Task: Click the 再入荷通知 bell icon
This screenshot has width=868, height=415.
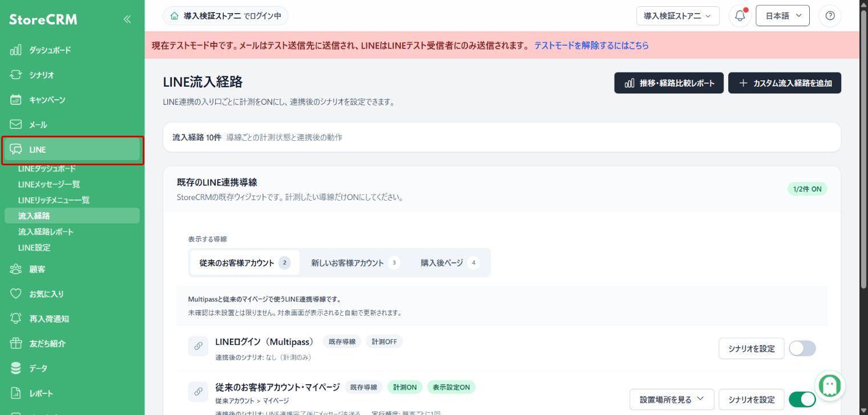Action: click(16, 319)
